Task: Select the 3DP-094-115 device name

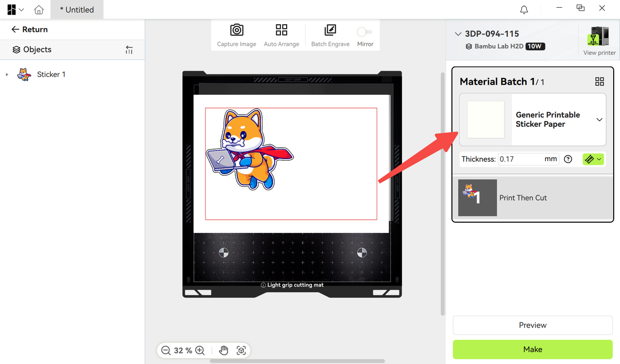Action: (492, 34)
